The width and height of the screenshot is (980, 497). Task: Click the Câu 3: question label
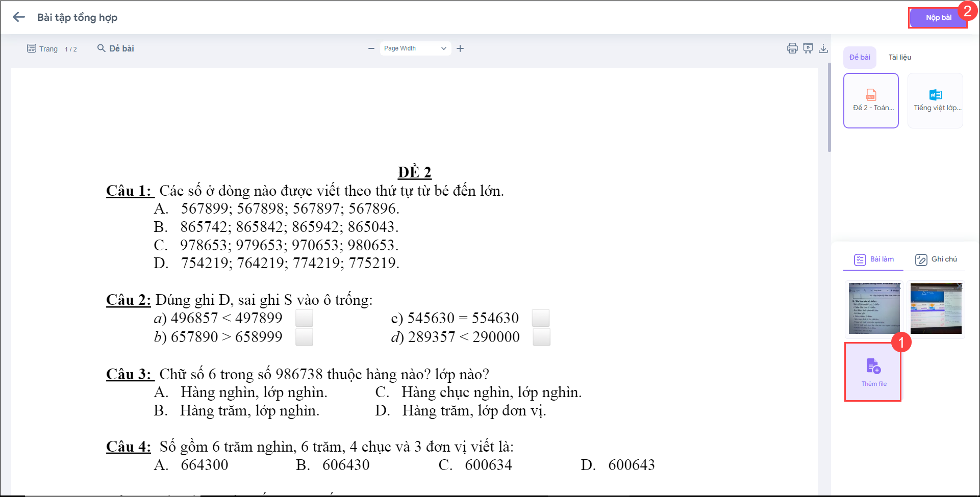click(129, 374)
